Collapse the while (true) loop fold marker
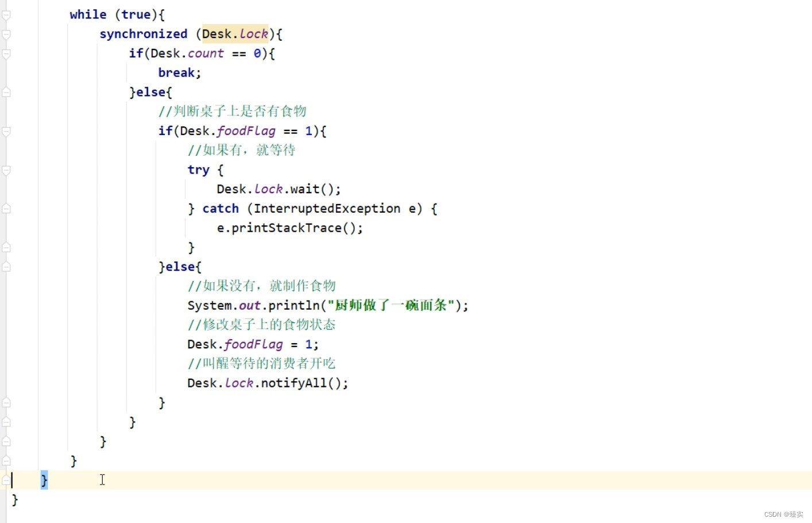Viewport: 812px width, 523px height. [x=6, y=14]
